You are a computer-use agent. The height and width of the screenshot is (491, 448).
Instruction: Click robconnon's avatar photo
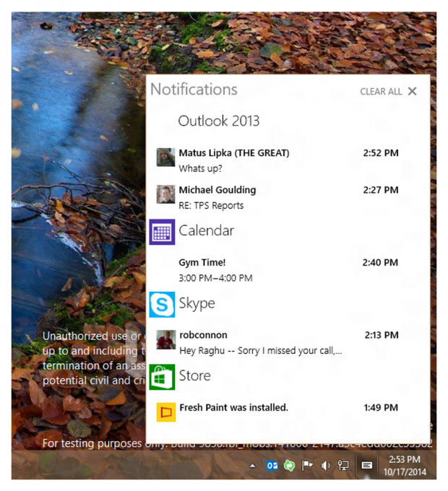(166, 339)
